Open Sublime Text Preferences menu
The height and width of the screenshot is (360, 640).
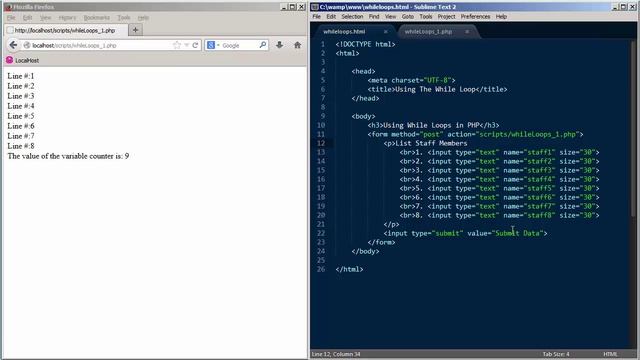[x=476, y=17]
